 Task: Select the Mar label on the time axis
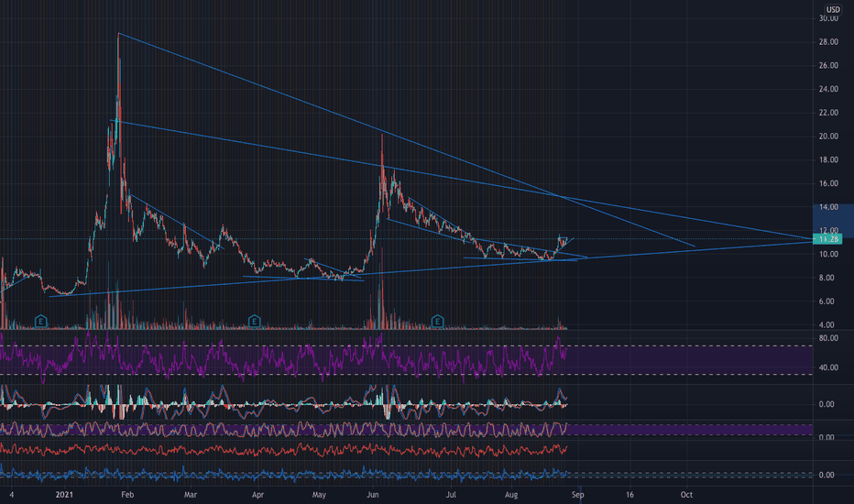[x=190, y=495]
